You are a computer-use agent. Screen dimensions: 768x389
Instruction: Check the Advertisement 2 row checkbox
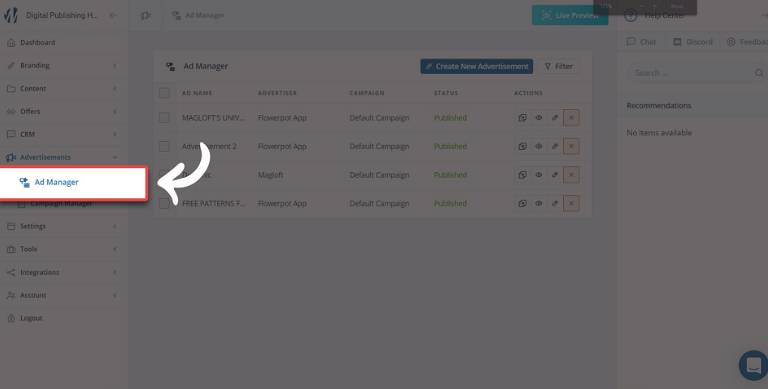point(164,146)
